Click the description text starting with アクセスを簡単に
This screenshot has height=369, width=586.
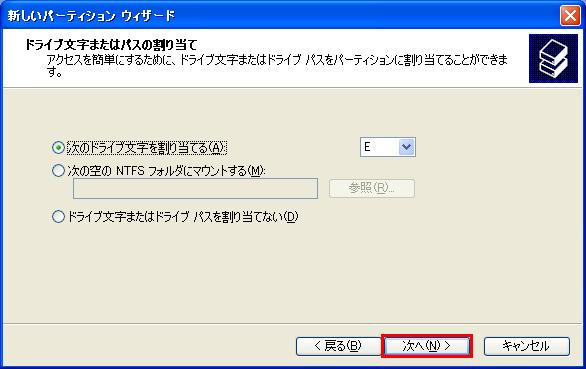pyautogui.click(x=277, y=65)
